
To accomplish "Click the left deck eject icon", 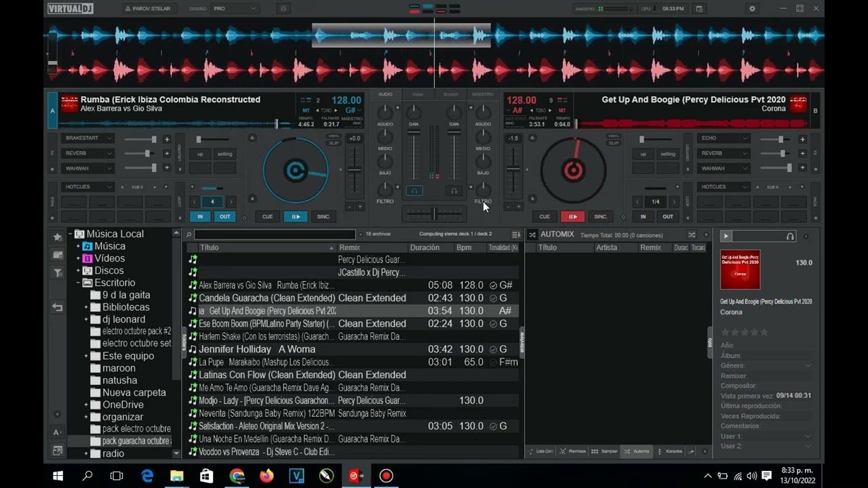I will pos(252,138).
